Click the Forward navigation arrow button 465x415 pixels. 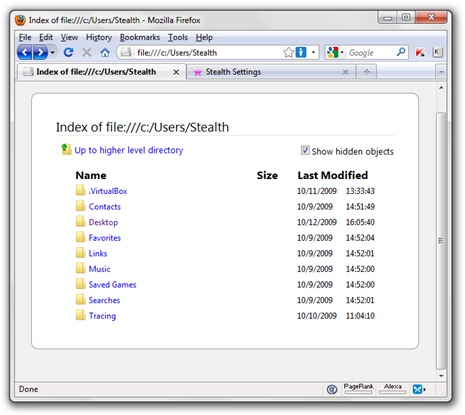40,53
